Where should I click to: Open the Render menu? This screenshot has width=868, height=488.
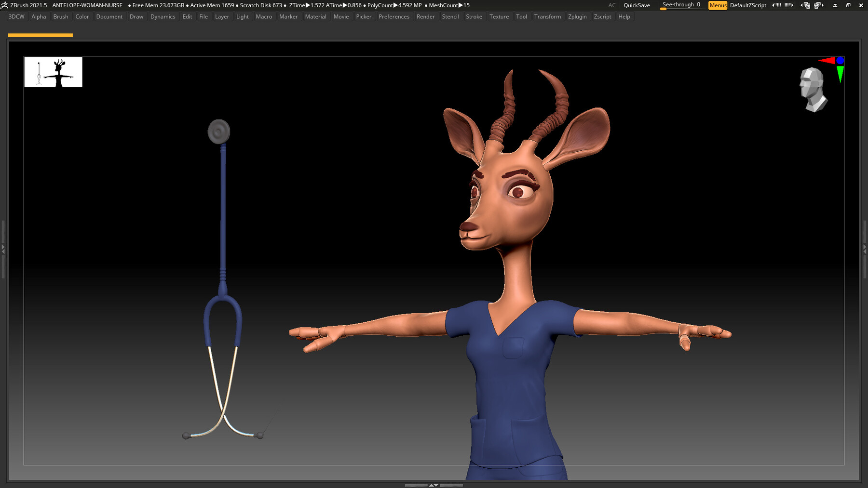tap(425, 16)
